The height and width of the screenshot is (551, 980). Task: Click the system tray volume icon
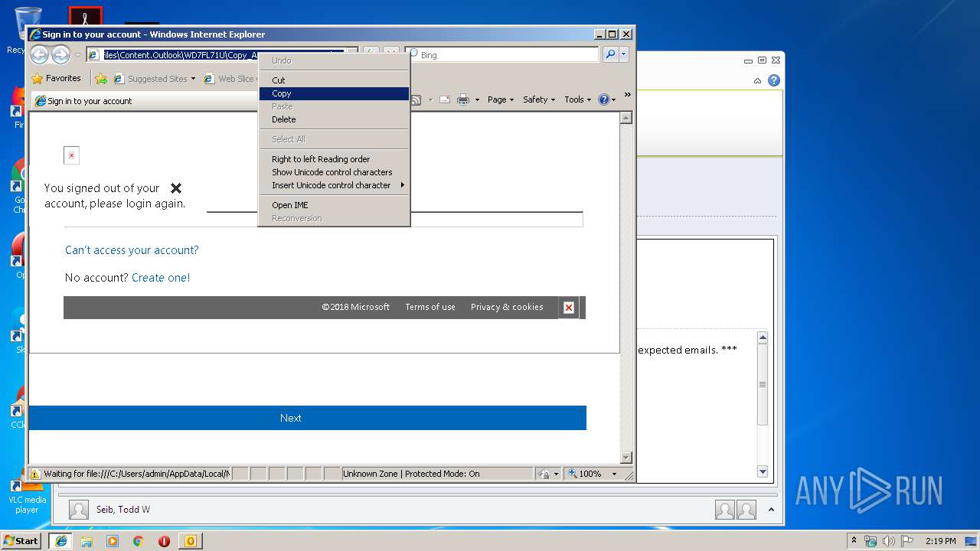coord(888,541)
